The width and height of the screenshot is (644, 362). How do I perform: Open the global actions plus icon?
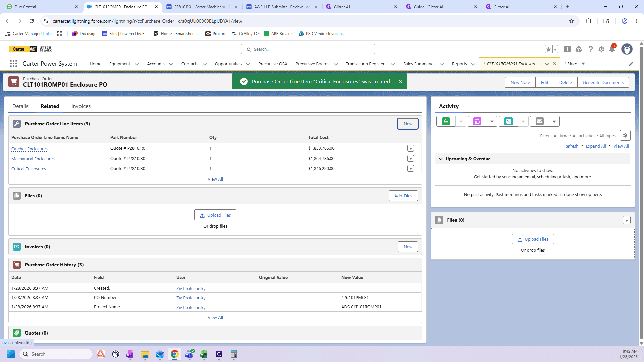tap(567, 49)
